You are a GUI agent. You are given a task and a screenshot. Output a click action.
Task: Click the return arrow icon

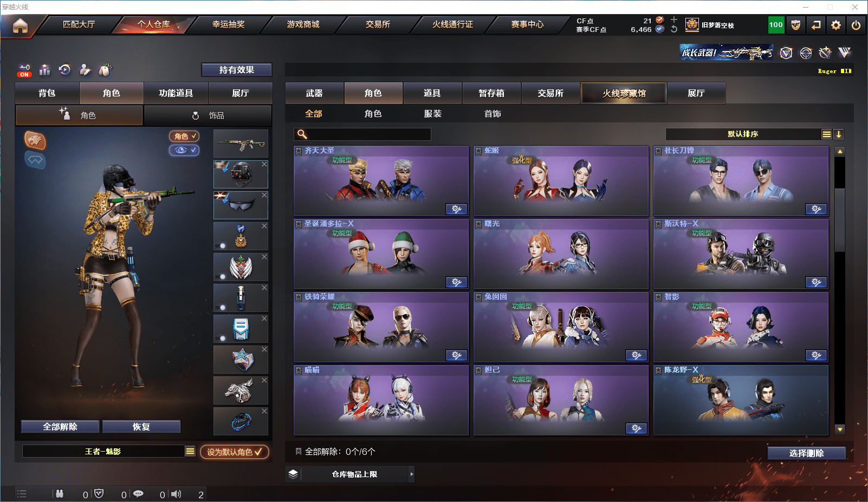[x=816, y=25]
